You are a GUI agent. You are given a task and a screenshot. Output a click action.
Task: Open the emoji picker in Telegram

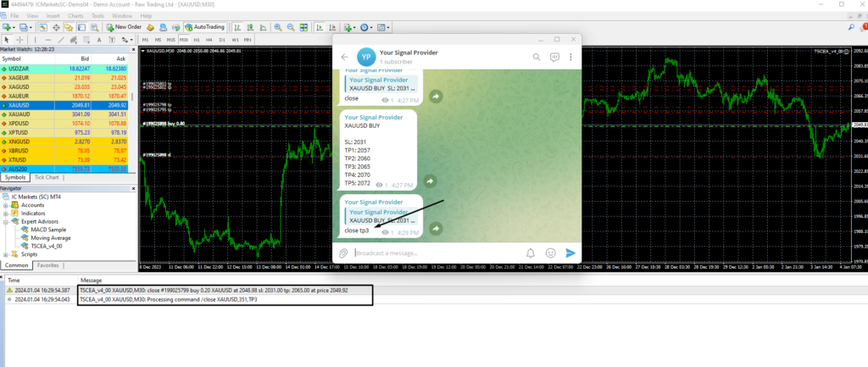click(x=551, y=253)
